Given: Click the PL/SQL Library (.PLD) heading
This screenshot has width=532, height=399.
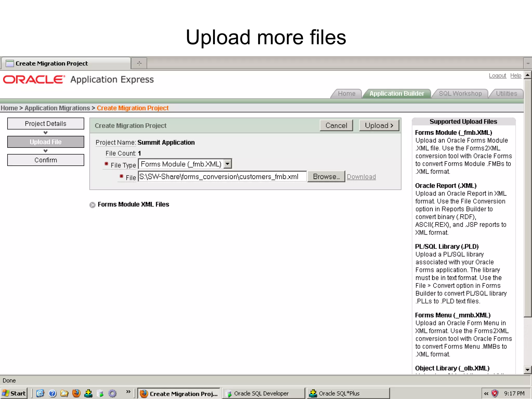Looking at the screenshot, I should [x=447, y=247].
